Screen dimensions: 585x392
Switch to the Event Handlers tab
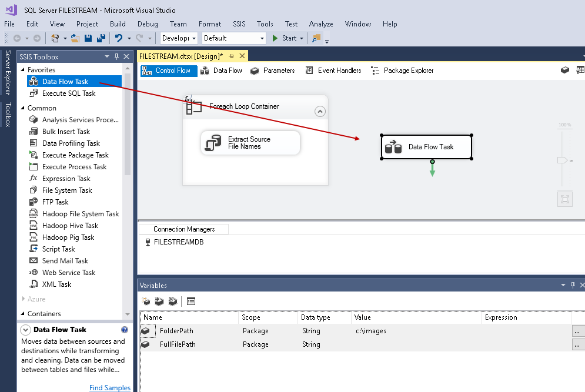coord(333,71)
